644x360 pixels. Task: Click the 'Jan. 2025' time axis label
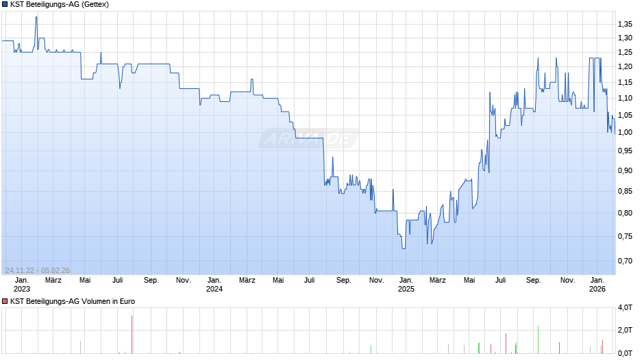tap(406, 285)
